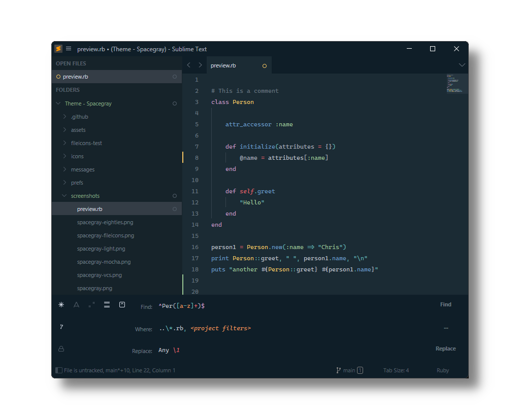Click the Where input field
Screen dimensions: 520x420
click(294, 328)
